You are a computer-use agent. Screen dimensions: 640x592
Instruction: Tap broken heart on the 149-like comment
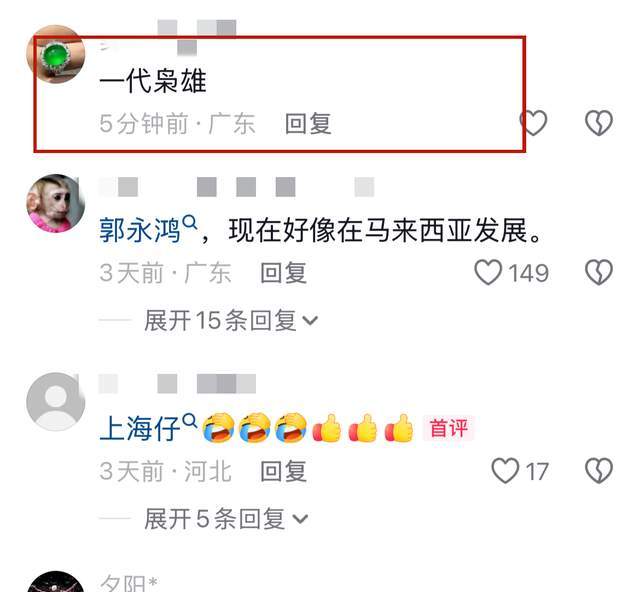(599, 272)
